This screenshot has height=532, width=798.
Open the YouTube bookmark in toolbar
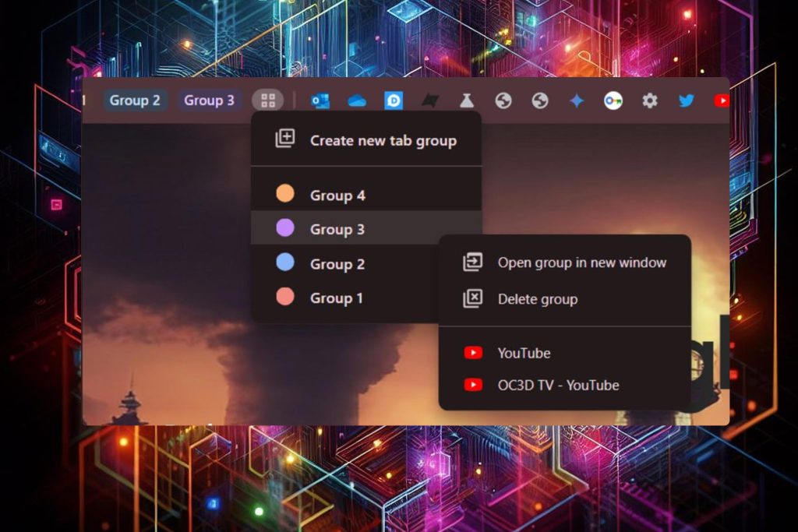pos(721,100)
